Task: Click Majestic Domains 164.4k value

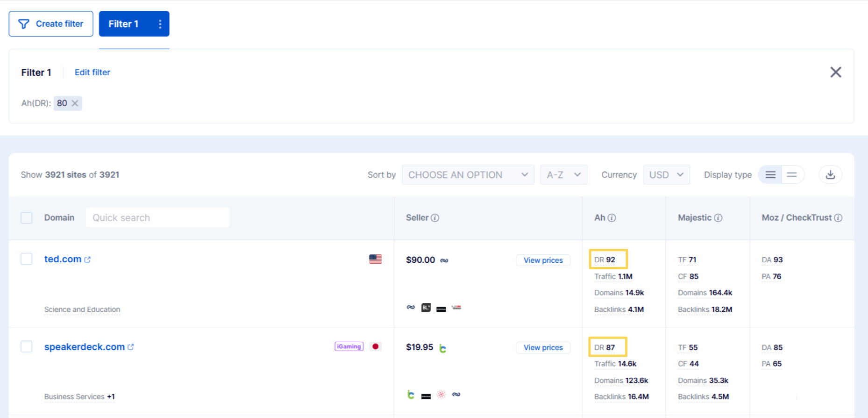Action: pyautogui.click(x=705, y=293)
